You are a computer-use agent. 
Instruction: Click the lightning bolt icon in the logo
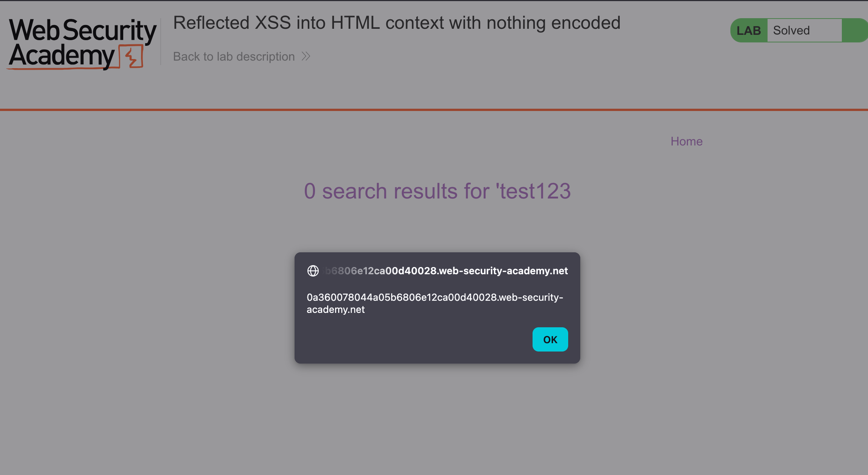tap(132, 57)
